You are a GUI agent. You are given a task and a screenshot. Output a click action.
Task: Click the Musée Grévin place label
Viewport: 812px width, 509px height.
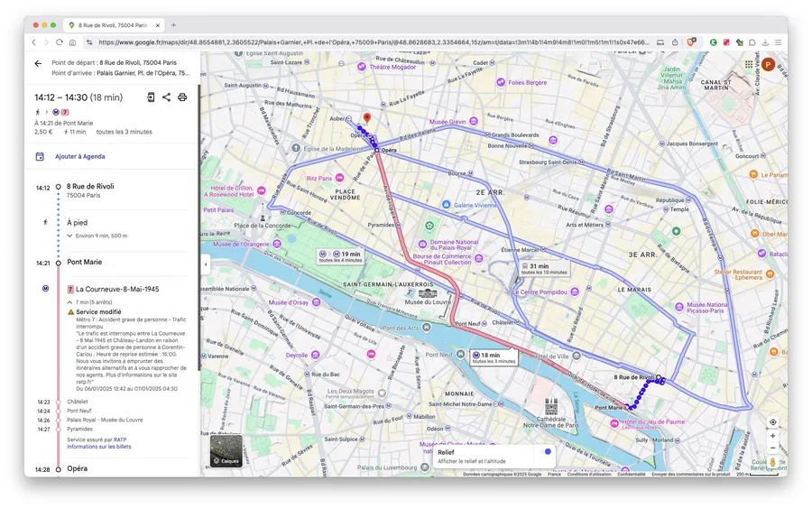pyautogui.click(x=448, y=122)
